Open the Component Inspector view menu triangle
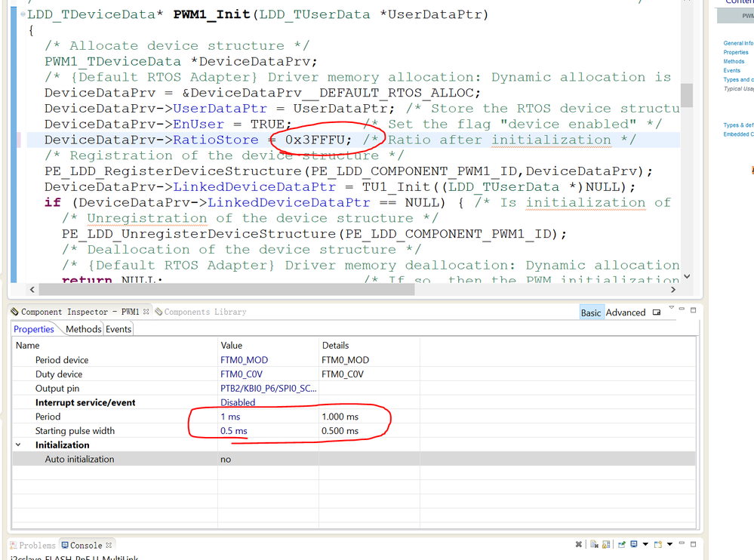The height and width of the screenshot is (560, 754). point(671,307)
